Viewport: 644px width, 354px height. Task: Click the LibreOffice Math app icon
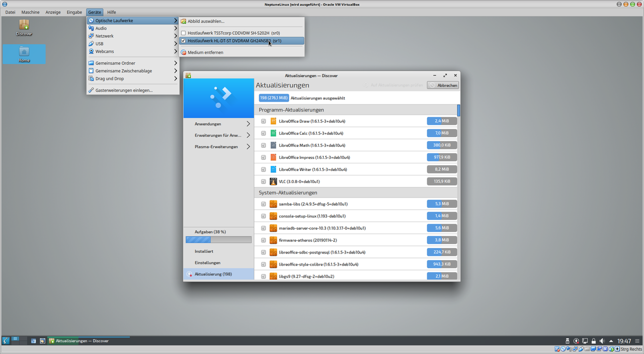point(274,145)
